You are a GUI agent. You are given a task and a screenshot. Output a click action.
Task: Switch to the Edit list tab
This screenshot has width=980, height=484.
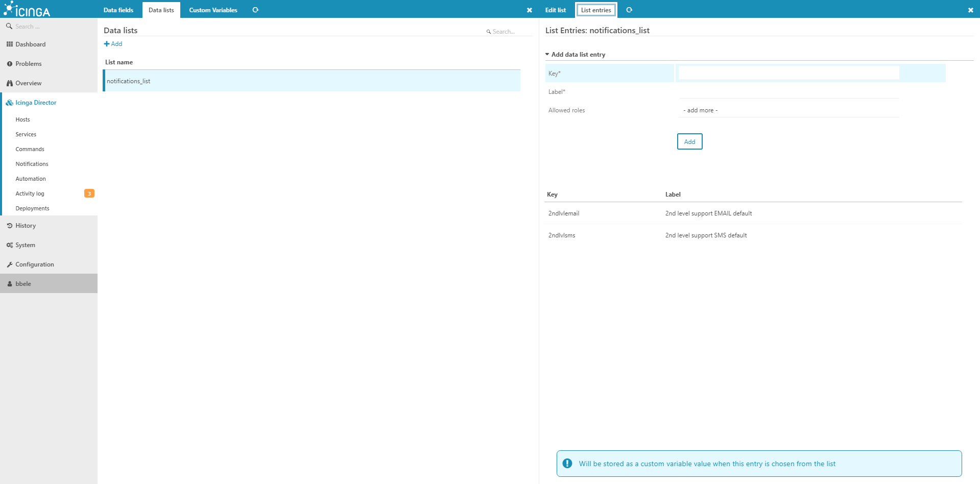click(x=555, y=10)
